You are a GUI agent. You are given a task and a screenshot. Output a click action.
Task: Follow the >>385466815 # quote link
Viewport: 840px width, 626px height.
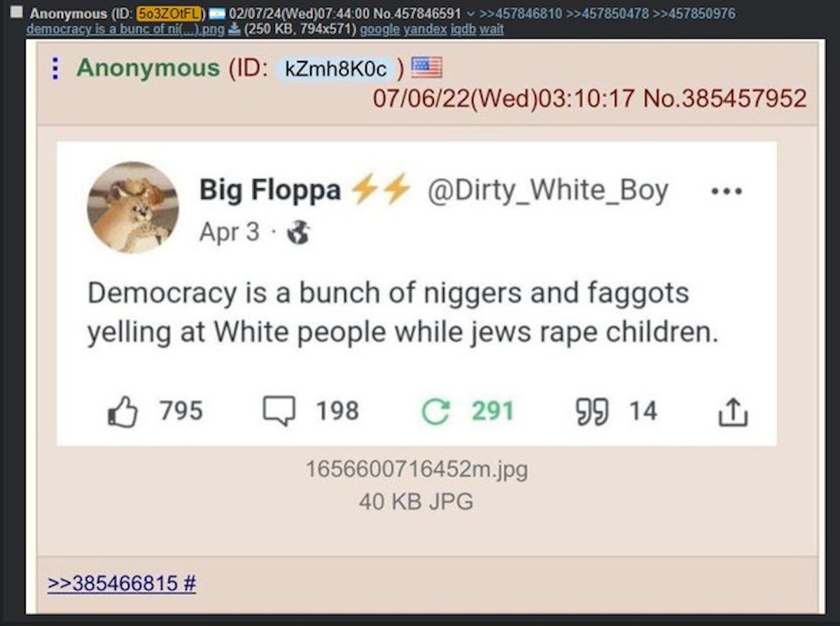[122, 583]
